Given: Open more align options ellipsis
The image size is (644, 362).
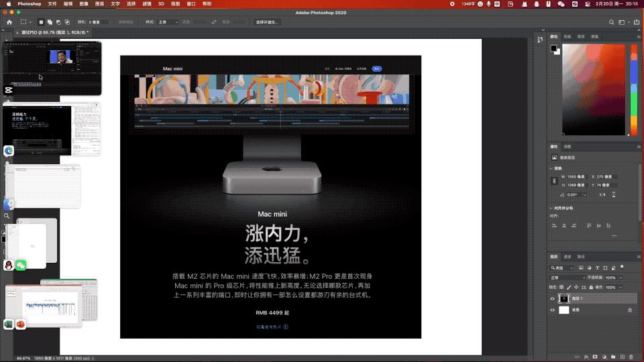Looking at the screenshot, I should pos(614,235).
